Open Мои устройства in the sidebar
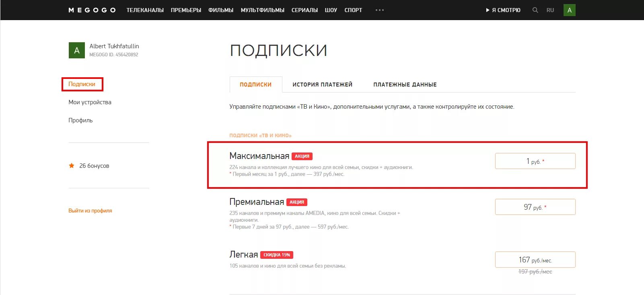The image size is (644, 295). (90, 102)
